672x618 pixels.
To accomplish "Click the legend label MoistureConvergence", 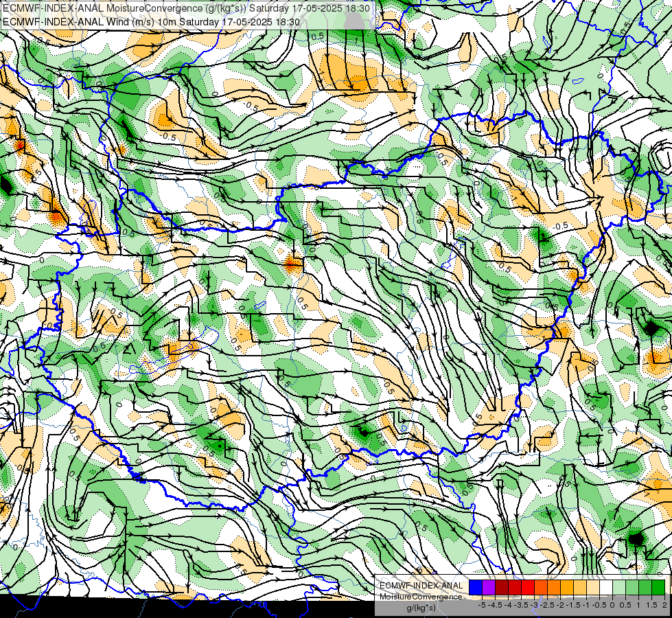I will (421, 597).
